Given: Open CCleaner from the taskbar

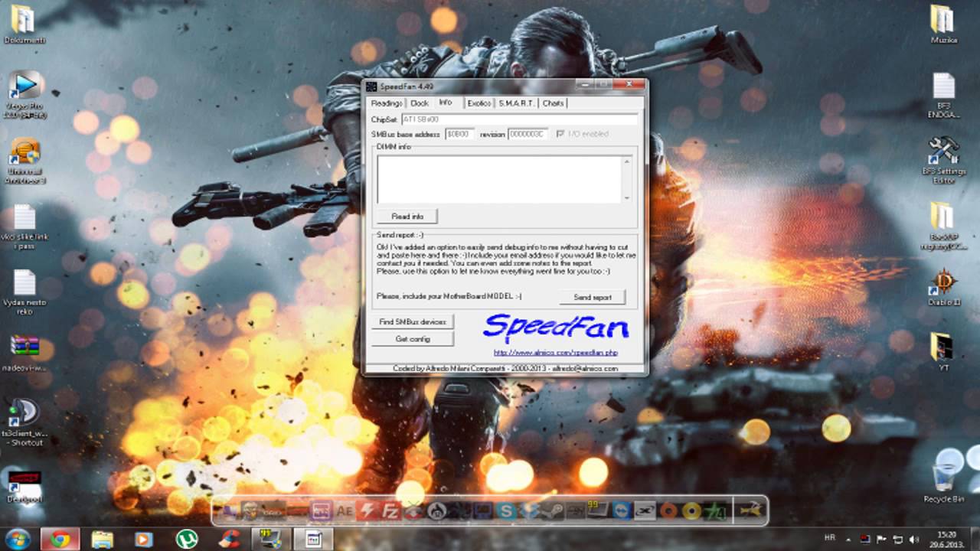Looking at the screenshot, I should [227, 539].
